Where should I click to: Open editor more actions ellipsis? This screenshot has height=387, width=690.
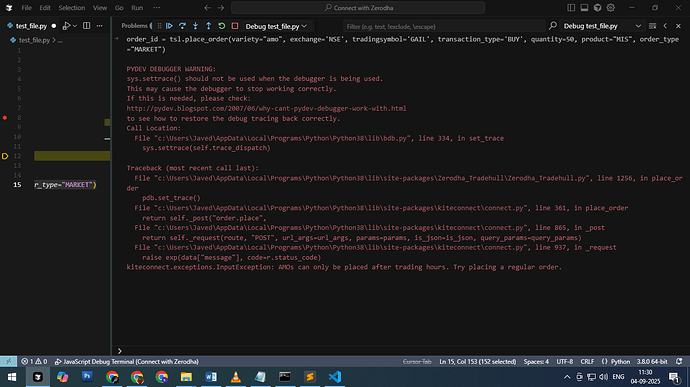[100, 26]
